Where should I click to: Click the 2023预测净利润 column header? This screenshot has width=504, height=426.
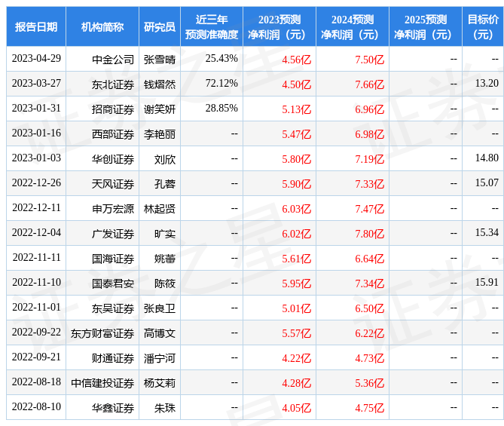coord(279,26)
